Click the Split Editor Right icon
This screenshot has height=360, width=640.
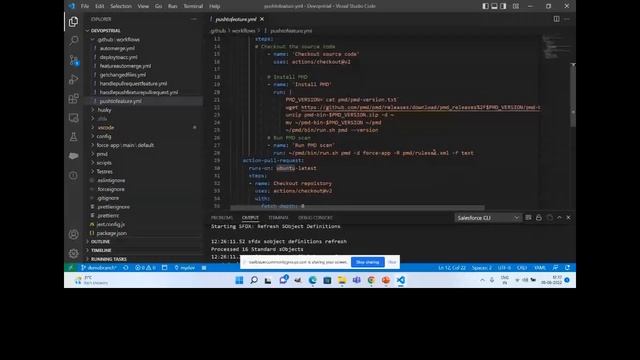coord(556,19)
